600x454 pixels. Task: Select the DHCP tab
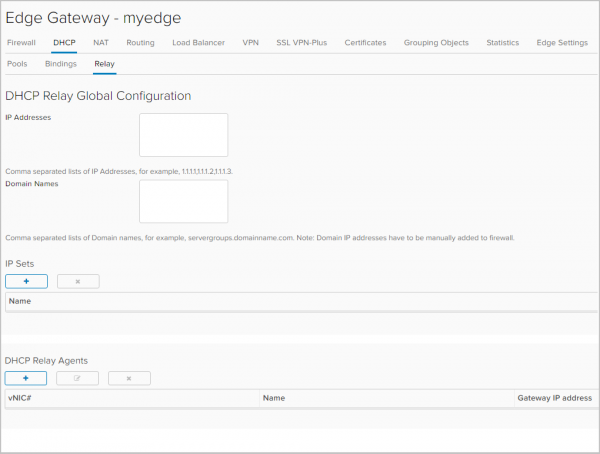(64, 43)
